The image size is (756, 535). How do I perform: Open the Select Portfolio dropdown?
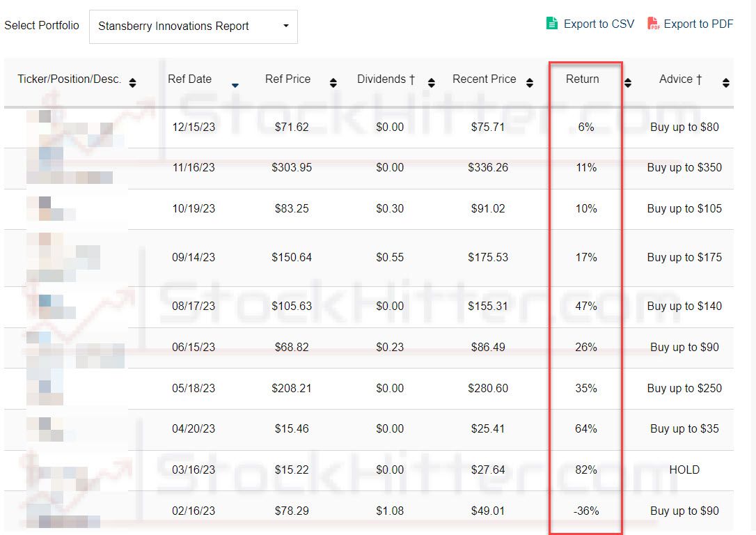pyautogui.click(x=193, y=26)
